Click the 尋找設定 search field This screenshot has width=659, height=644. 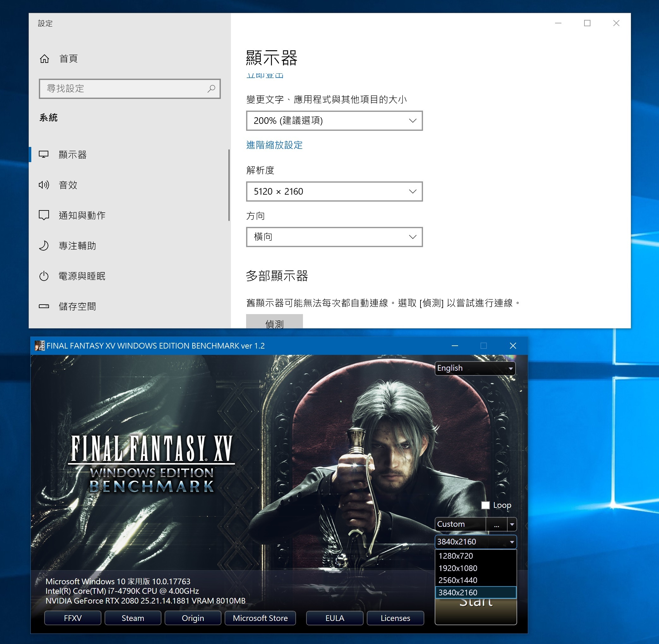(130, 88)
